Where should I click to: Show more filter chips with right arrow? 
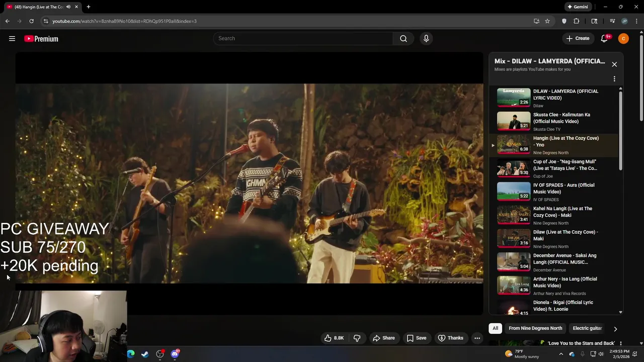tap(615, 329)
